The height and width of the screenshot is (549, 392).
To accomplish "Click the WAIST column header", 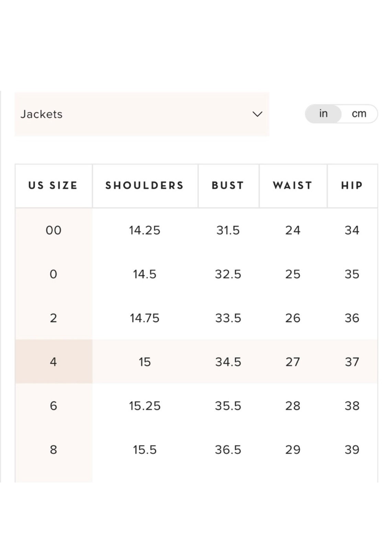I will click(293, 186).
